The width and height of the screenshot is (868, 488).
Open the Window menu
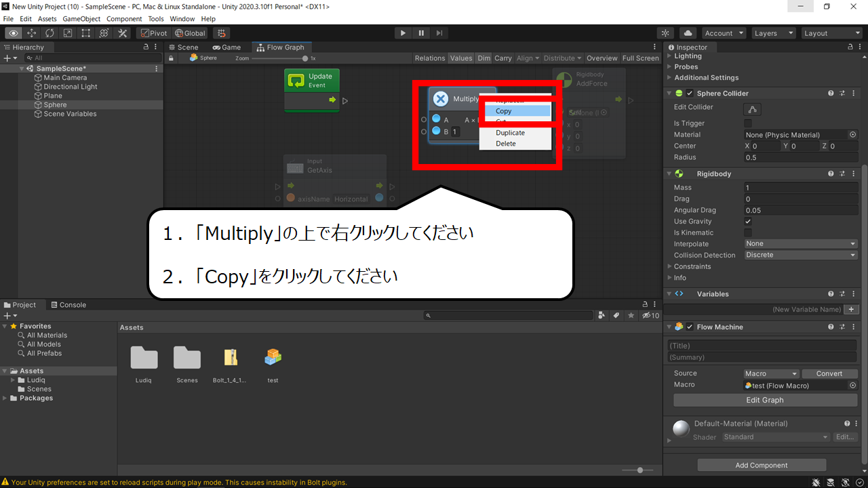click(182, 19)
